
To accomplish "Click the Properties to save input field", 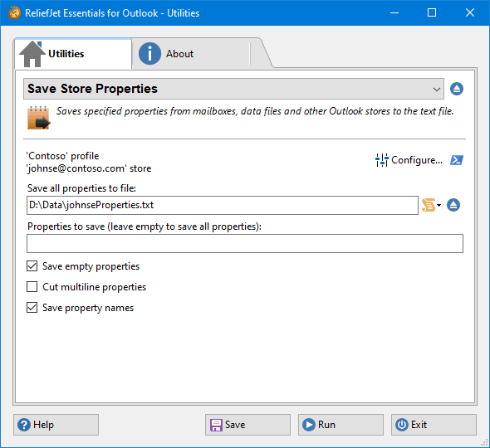I will [x=245, y=244].
